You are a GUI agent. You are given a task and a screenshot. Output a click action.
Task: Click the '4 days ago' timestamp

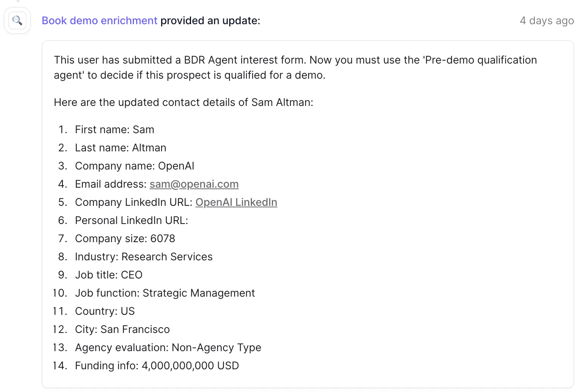point(547,20)
